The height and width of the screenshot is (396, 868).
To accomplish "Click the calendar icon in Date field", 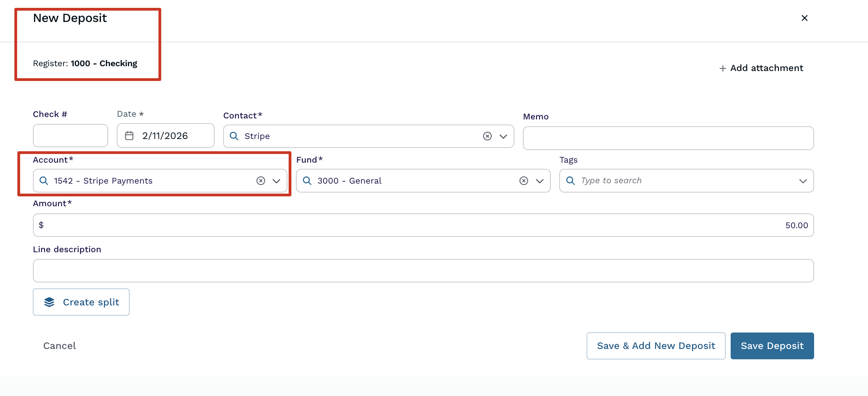I will (129, 136).
